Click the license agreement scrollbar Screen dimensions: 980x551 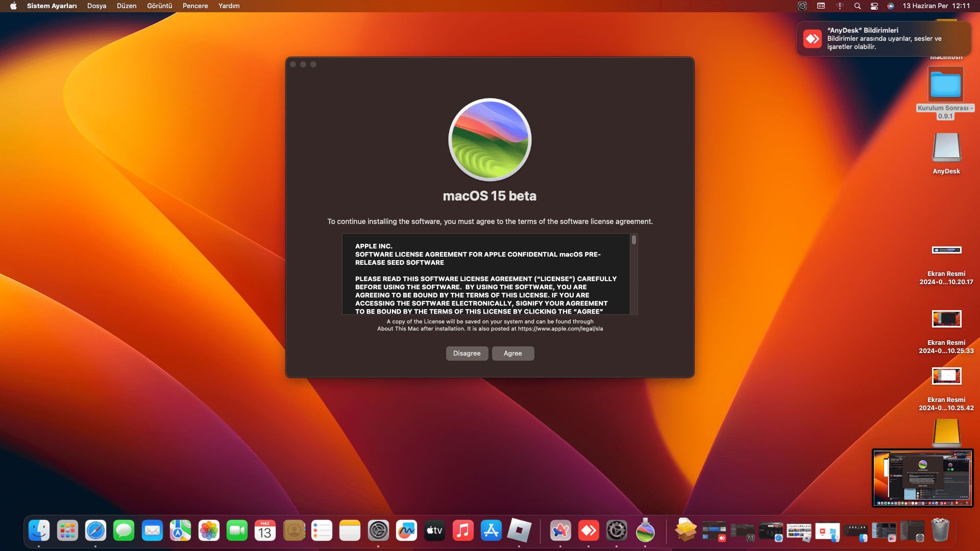[633, 240]
